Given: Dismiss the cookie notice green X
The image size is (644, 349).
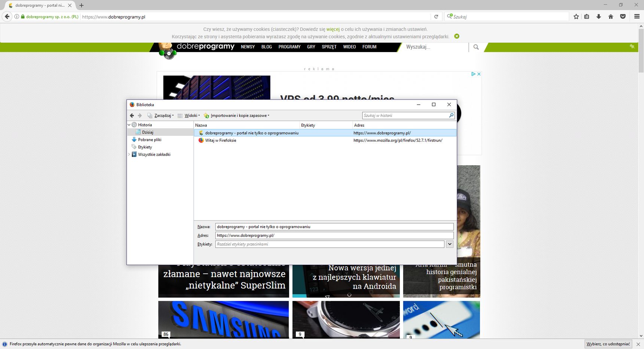Looking at the screenshot, I should pos(457,36).
